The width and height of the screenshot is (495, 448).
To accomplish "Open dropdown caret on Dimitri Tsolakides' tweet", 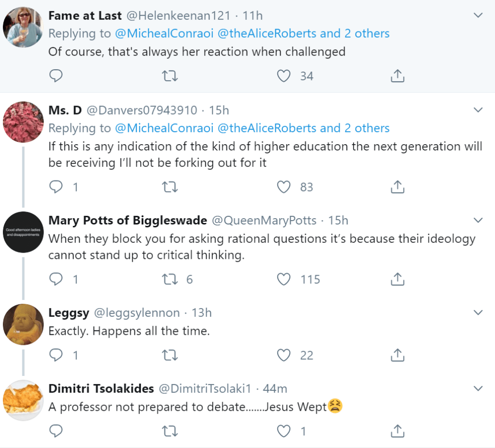I will [x=478, y=388].
